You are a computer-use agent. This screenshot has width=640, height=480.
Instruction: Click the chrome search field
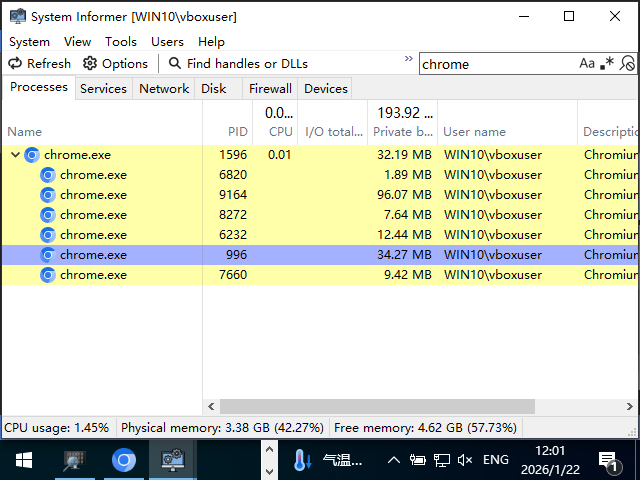(x=498, y=64)
